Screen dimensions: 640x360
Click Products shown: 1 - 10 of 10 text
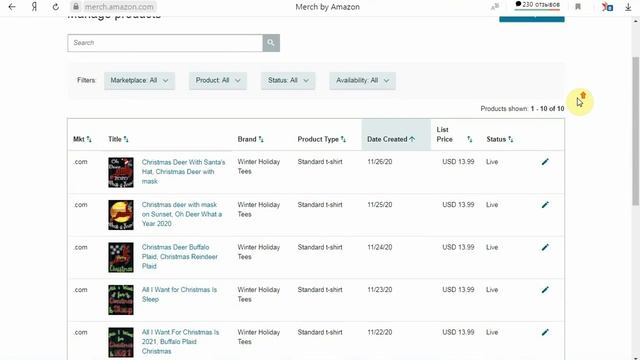tap(522, 109)
